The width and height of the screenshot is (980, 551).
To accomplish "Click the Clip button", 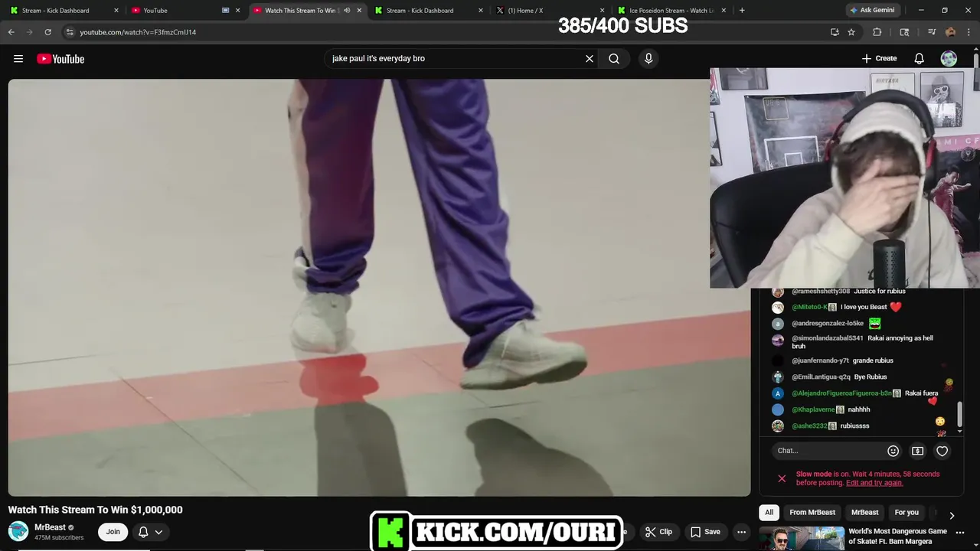I will click(658, 532).
